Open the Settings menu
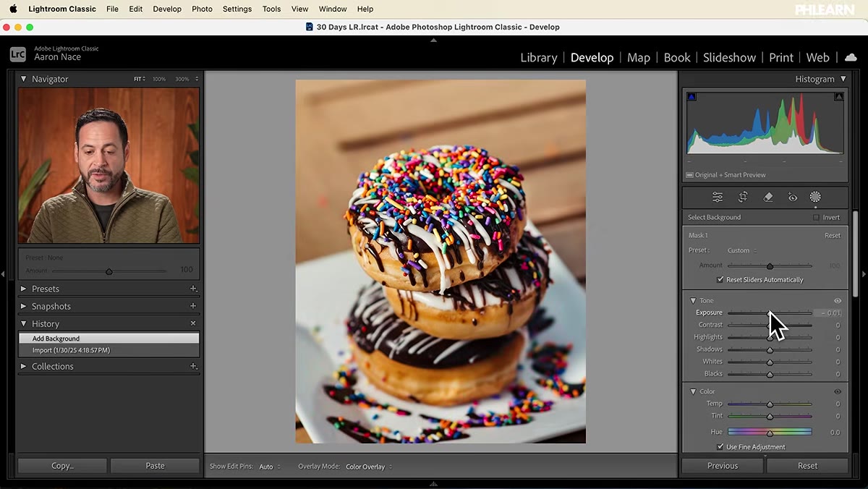868x489 pixels. click(x=237, y=9)
